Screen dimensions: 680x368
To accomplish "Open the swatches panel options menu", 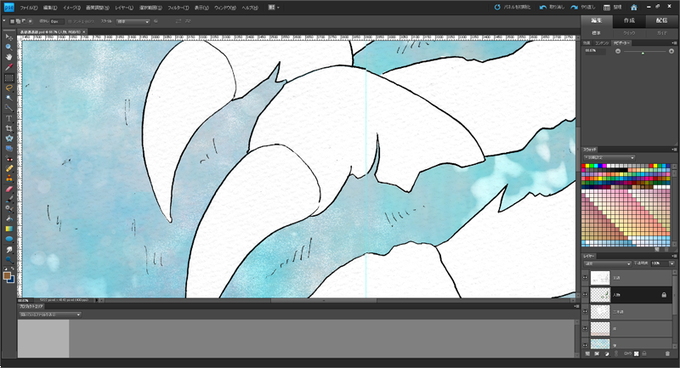I will (x=674, y=150).
